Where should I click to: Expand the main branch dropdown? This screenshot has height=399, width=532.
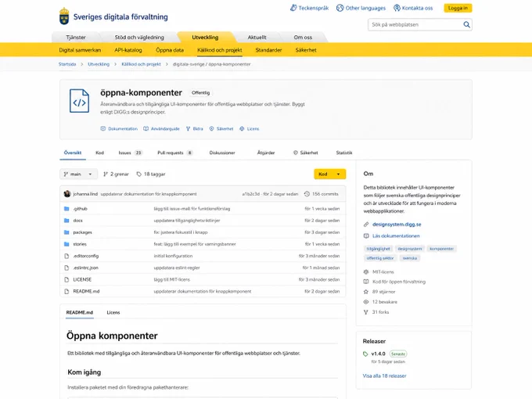click(78, 174)
